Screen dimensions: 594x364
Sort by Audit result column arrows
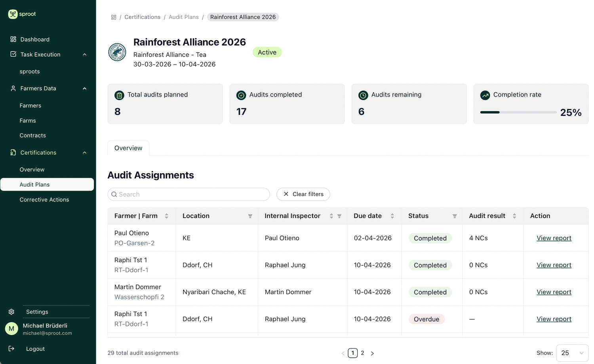[514, 216]
